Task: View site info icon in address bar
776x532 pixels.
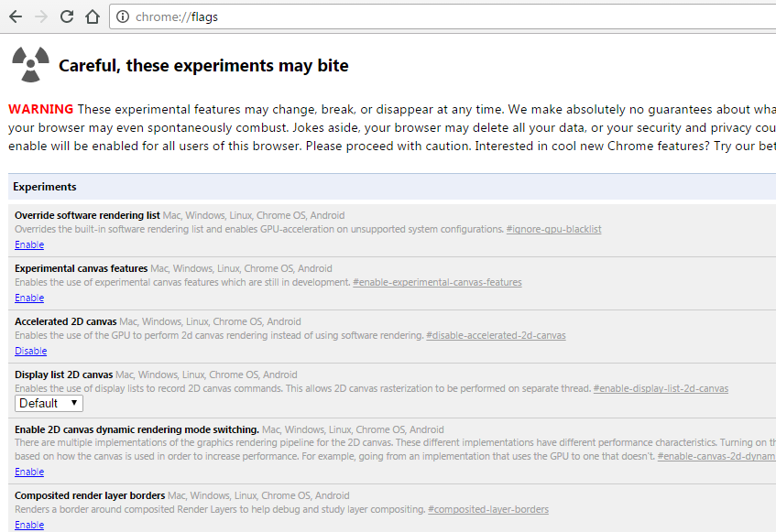Action: coord(122,16)
